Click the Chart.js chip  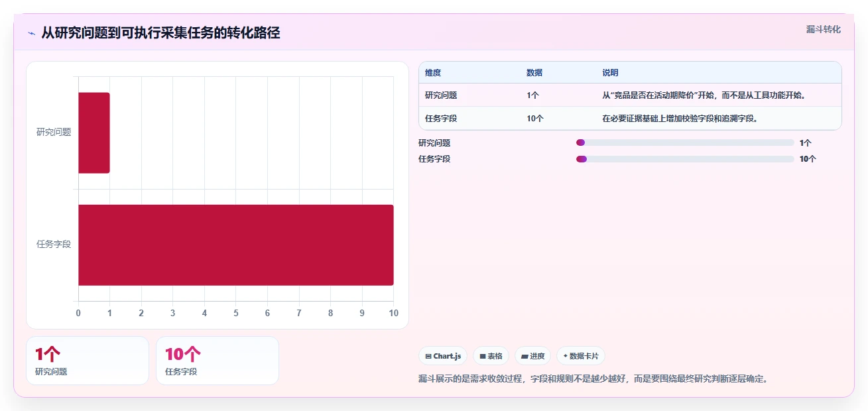pyautogui.click(x=443, y=356)
